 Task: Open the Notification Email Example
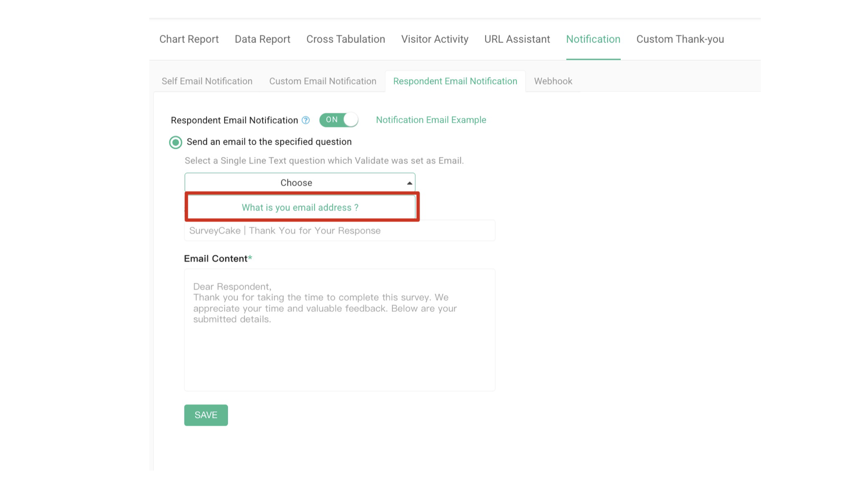[430, 120]
